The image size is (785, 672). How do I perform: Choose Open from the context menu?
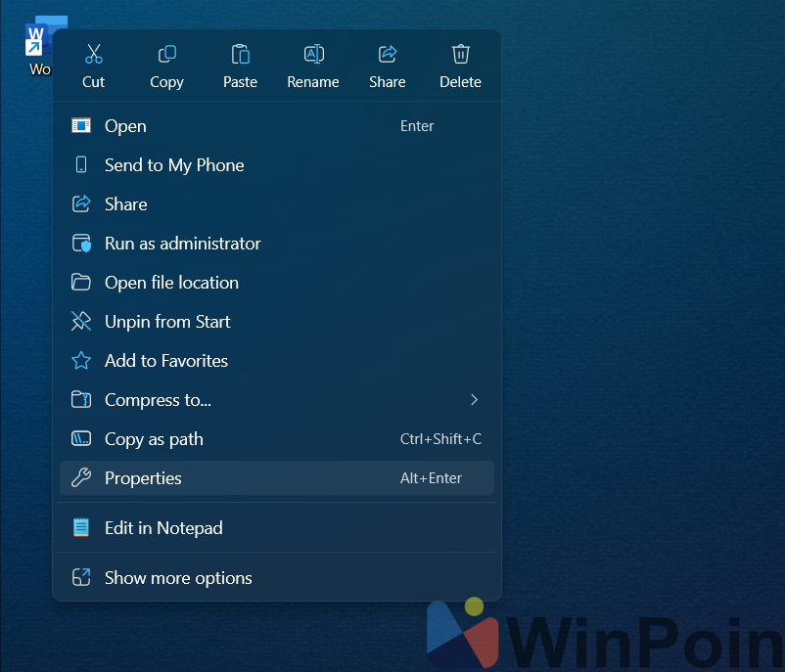pos(277,125)
